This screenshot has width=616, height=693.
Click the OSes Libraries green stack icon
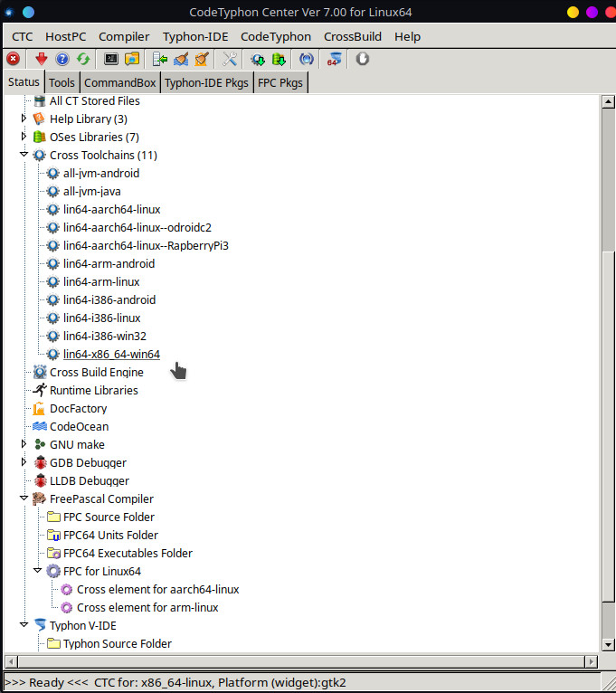click(39, 137)
